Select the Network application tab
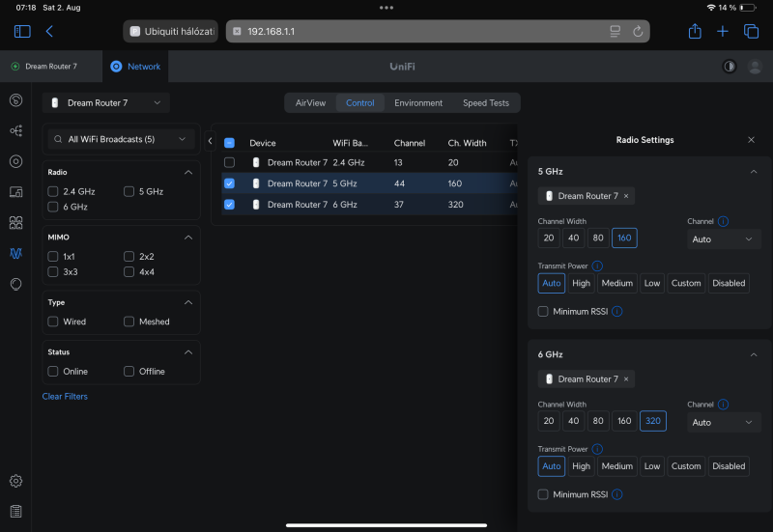 135,66
